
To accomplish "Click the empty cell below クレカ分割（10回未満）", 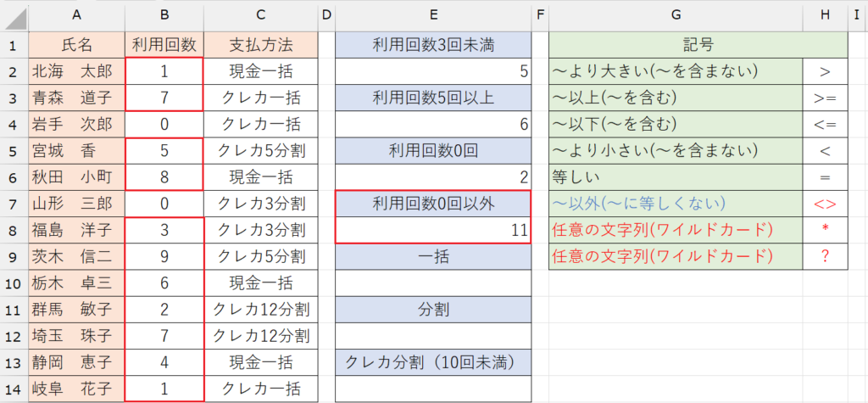I will point(433,389).
